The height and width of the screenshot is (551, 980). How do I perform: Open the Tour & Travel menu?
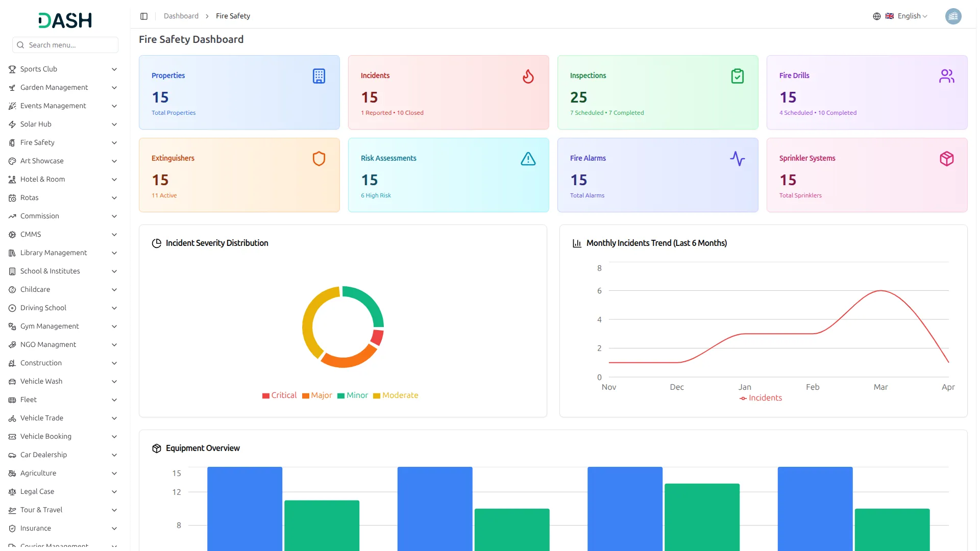pos(63,510)
